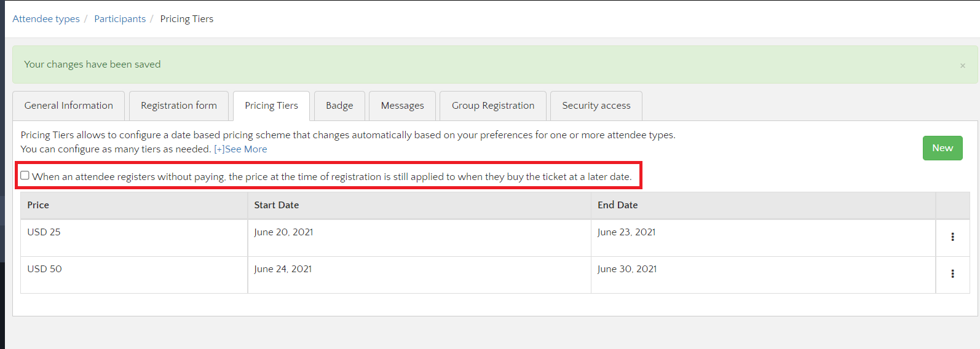The height and width of the screenshot is (349, 980).
Task: Open the Messages tab
Action: tap(402, 106)
